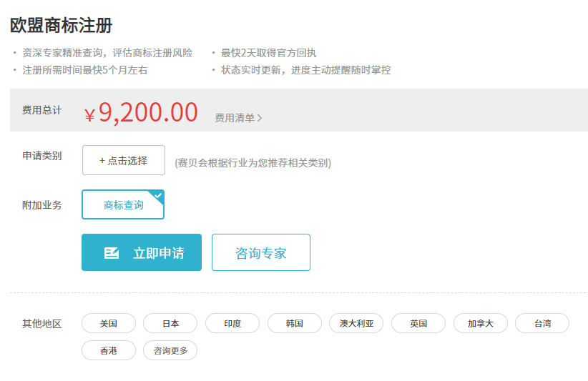
Task: Click 咨询更多 for more regions
Action: coord(170,350)
